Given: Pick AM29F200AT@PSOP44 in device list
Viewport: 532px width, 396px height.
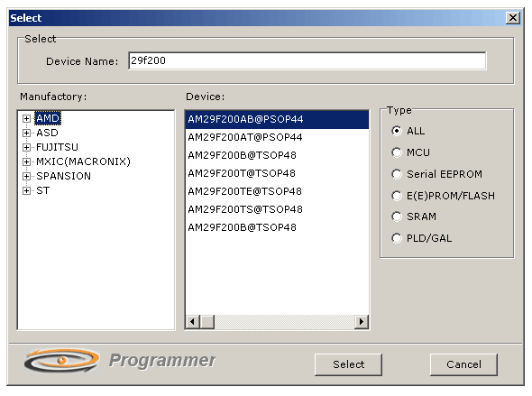Looking at the screenshot, I should [x=277, y=137].
